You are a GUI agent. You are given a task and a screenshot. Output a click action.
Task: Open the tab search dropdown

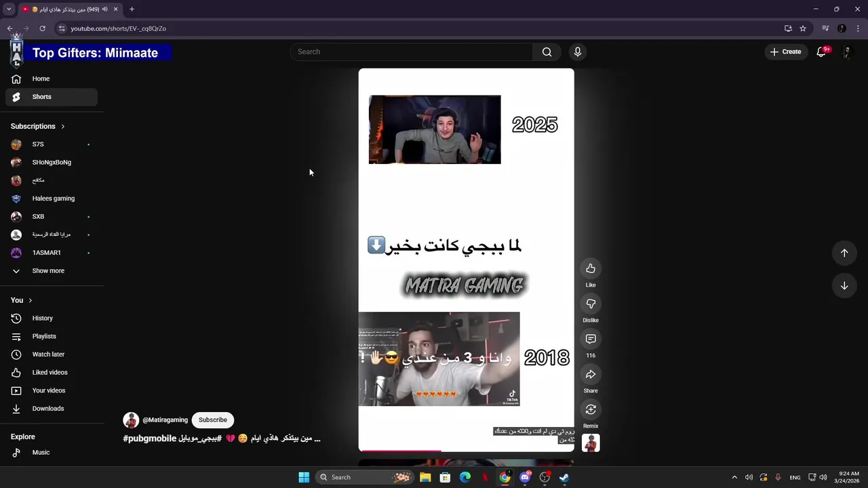click(x=9, y=9)
